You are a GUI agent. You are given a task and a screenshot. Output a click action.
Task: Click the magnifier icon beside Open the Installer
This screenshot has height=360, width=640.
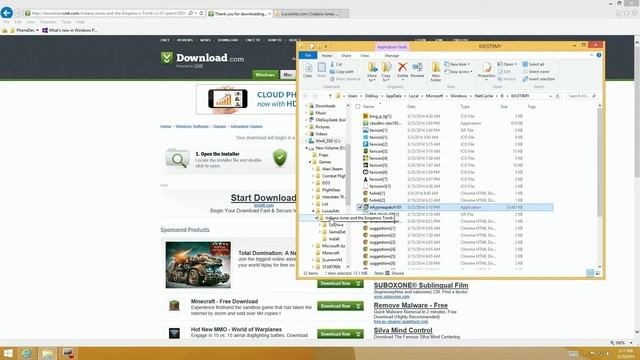pos(178,159)
